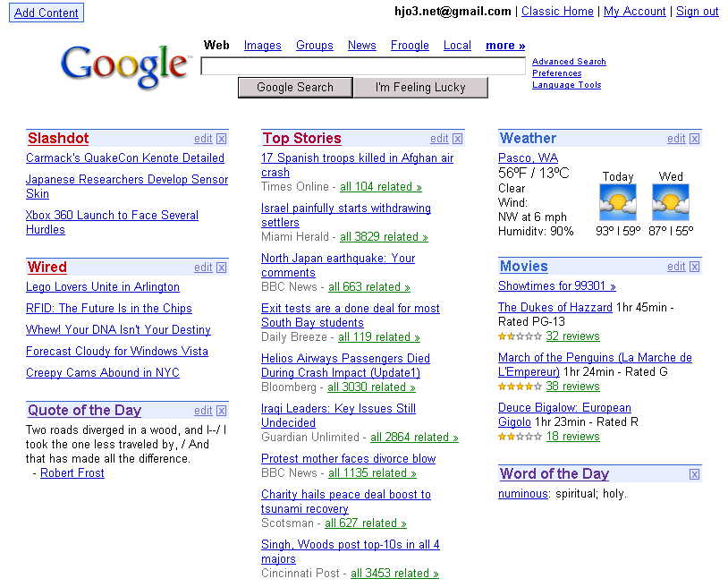View Showtimes for 99301
The height and width of the screenshot is (587, 728).
click(x=556, y=286)
